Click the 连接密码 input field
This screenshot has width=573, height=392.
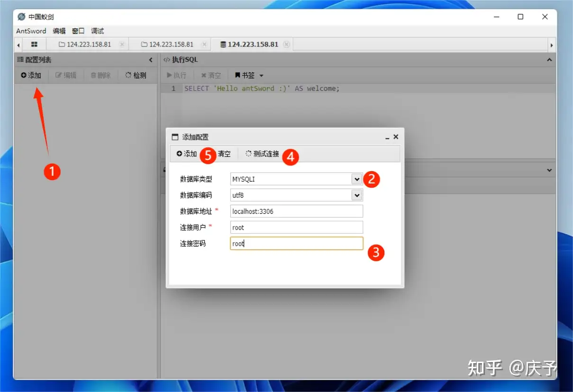[x=296, y=244]
